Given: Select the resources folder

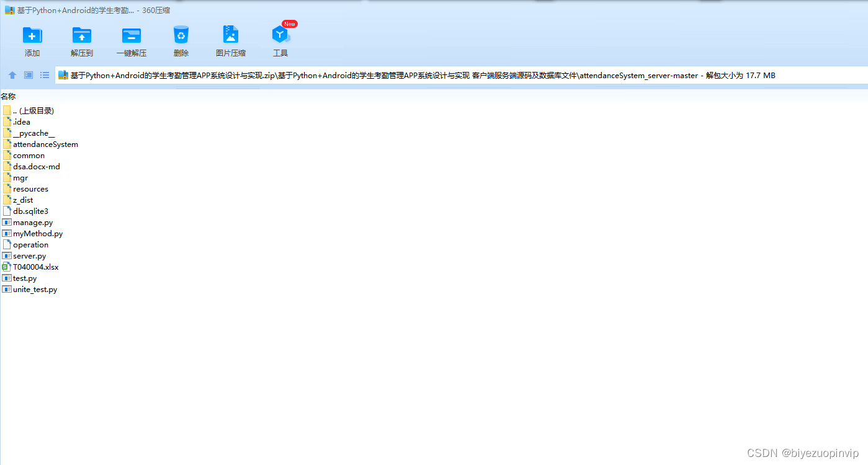Looking at the screenshot, I should [x=26, y=188].
